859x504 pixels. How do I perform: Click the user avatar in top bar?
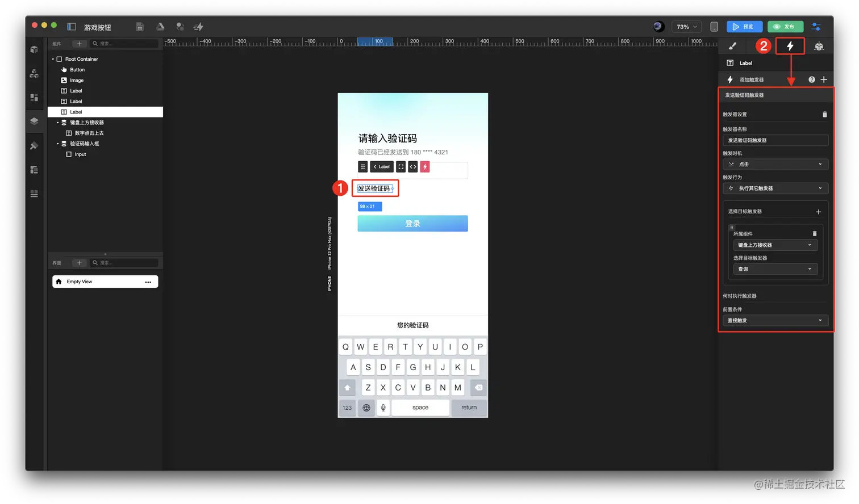(658, 26)
